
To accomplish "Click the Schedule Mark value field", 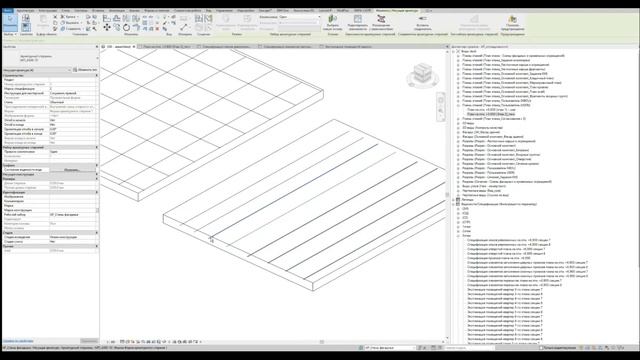I will coord(73,89).
